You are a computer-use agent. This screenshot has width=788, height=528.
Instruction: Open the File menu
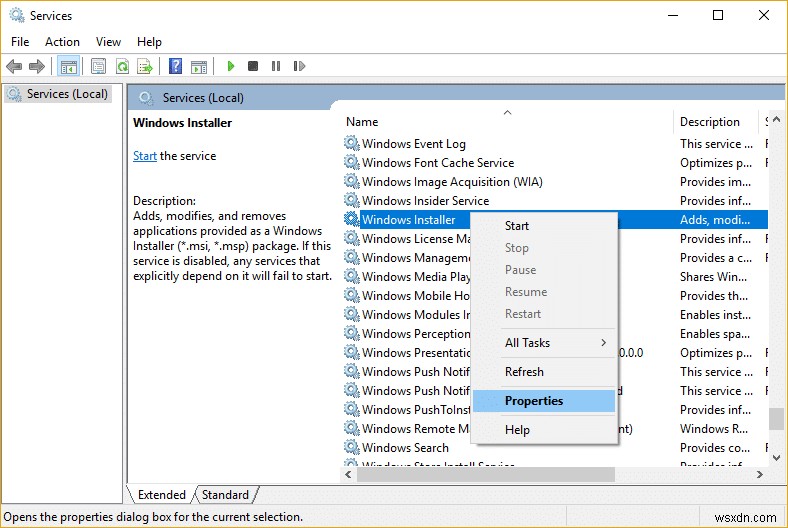click(20, 42)
